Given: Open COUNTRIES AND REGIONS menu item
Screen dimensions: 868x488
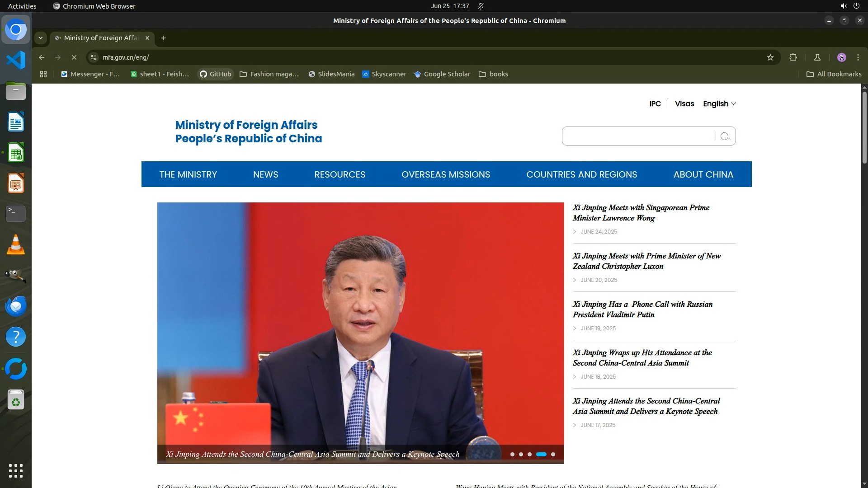Looking at the screenshot, I should (x=581, y=174).
